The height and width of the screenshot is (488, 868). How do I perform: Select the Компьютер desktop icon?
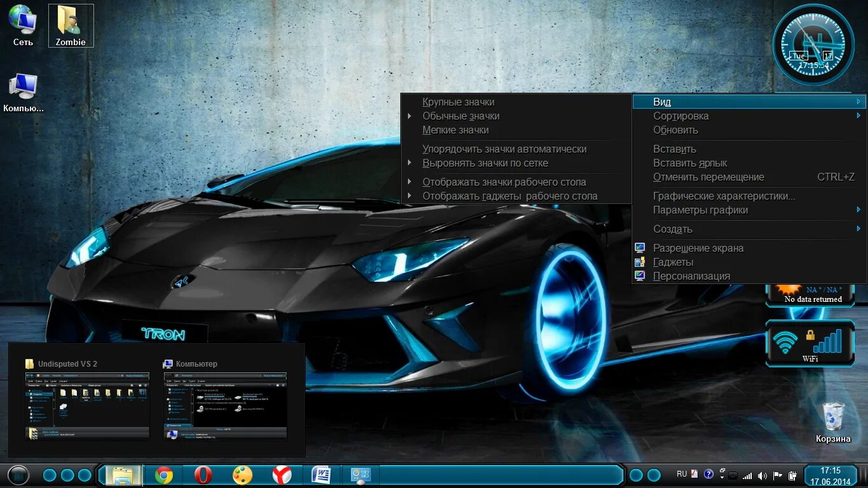24,93
